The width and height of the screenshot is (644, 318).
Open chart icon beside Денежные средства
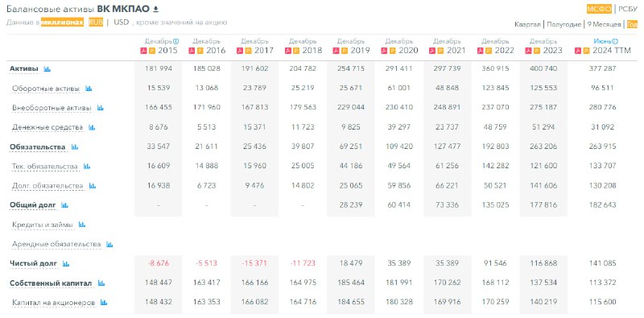[x=92, y=127]
